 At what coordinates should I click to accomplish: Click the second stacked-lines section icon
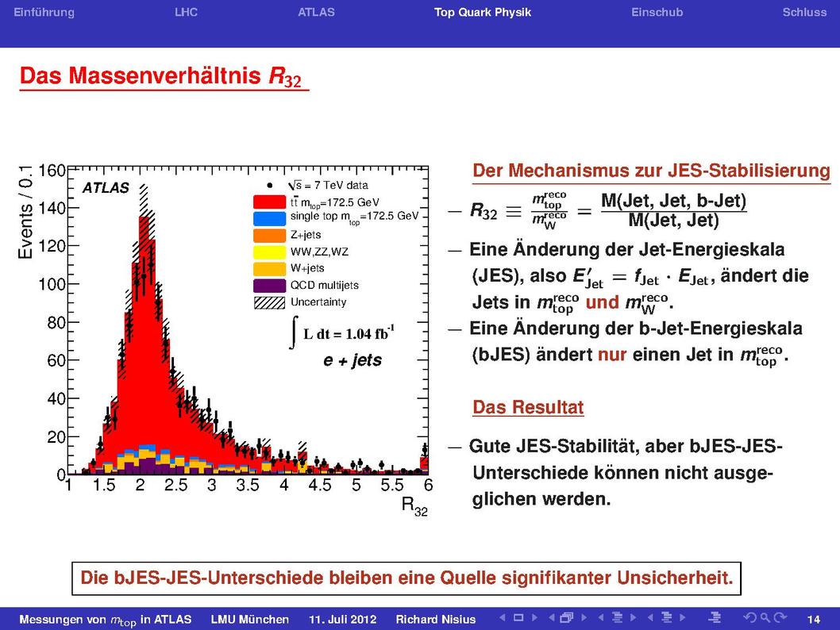pyautogui.click(x=666, y=617)
